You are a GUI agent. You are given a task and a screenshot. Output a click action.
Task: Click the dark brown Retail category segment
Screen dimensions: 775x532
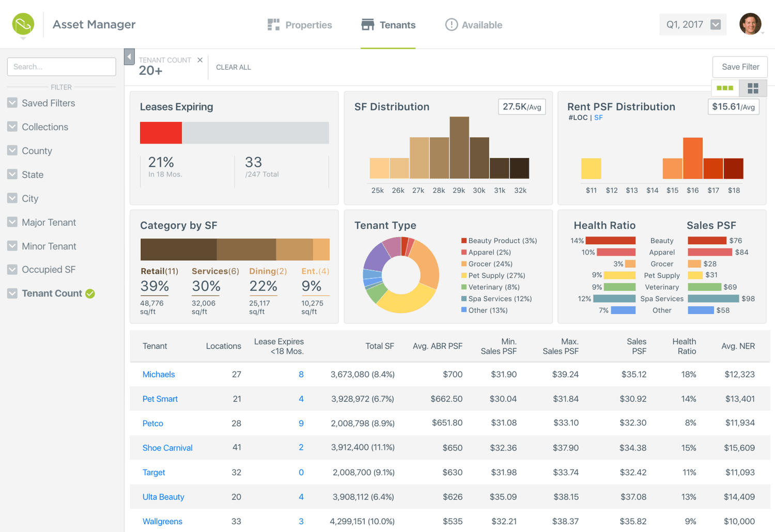(178, 249)
